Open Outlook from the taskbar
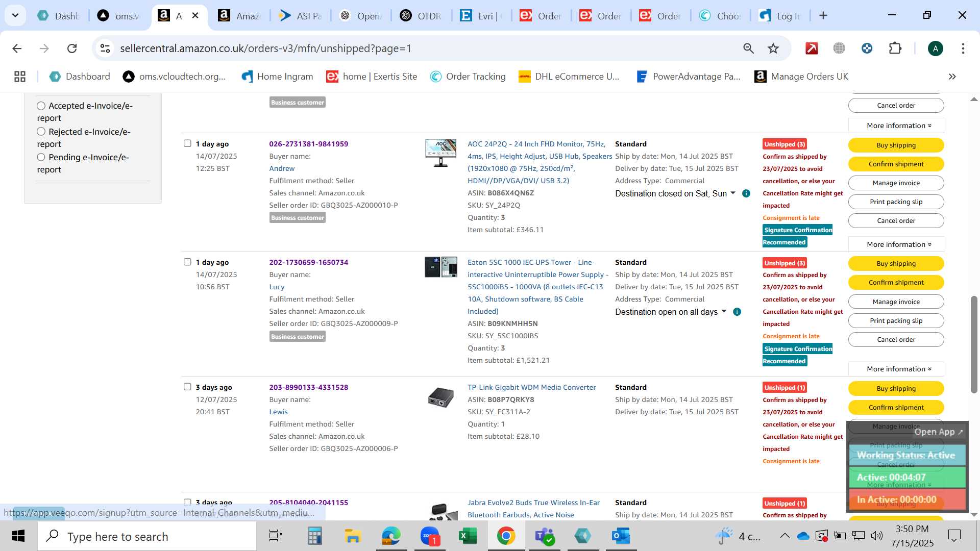This screenshot has height=551, width=980. (x=621, y=536)
